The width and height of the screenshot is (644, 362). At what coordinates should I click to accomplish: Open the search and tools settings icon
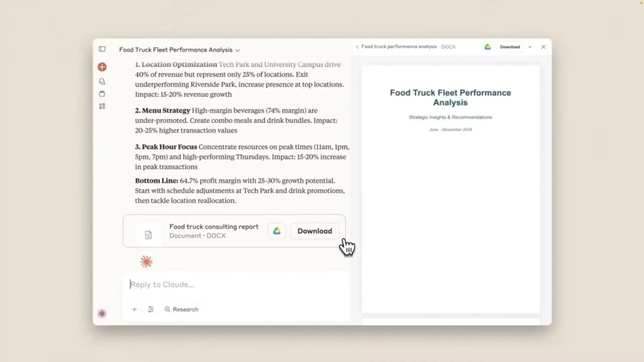click(x=151, y=309)
